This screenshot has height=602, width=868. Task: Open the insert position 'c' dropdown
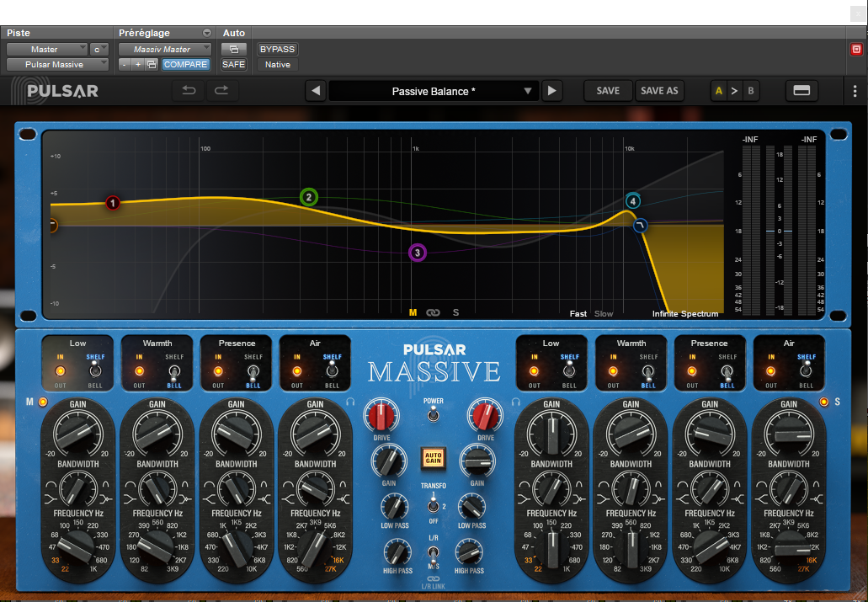pos(99,50)
